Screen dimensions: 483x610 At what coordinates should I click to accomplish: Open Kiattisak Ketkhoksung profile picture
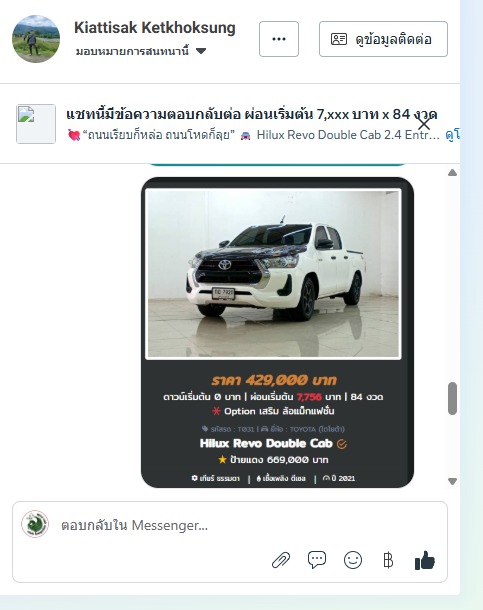[x=36, y=39]
